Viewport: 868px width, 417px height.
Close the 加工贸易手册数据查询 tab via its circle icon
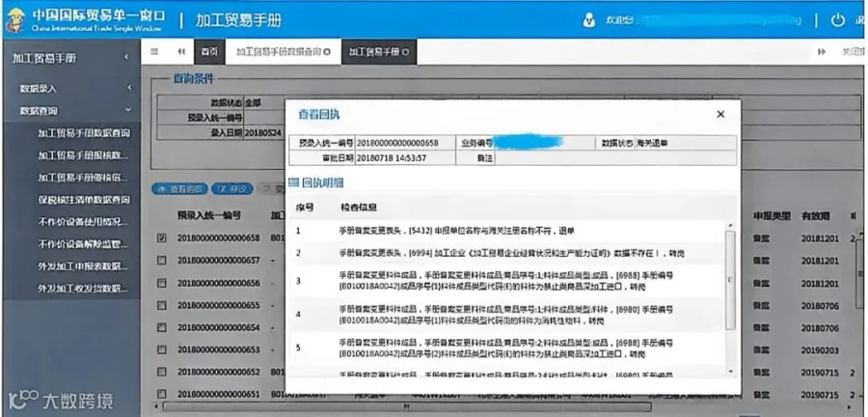coord(327,52)
